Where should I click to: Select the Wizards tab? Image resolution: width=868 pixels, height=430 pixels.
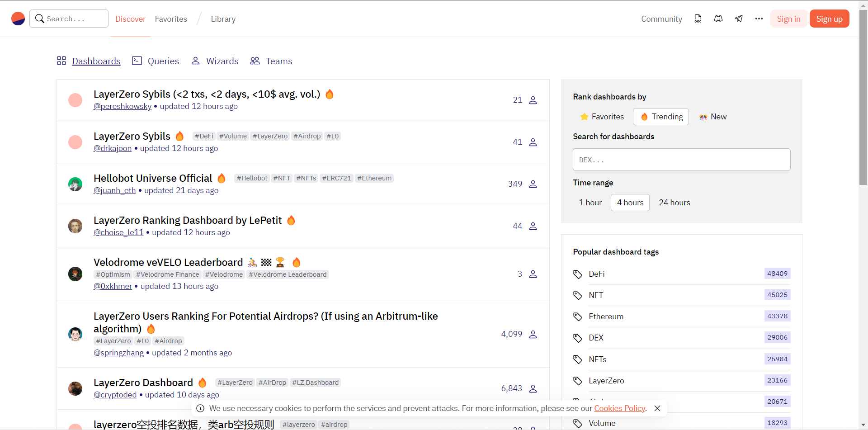(222, 61)
